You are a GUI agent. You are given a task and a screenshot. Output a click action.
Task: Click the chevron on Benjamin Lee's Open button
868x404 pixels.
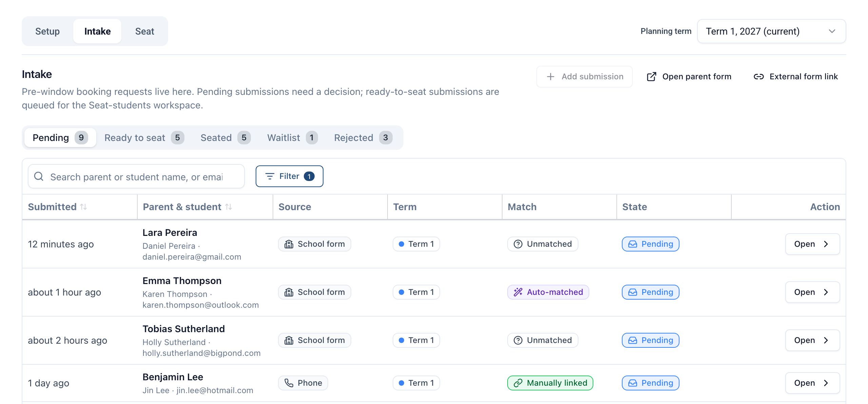pyautogui.click(x=826, y=383)
